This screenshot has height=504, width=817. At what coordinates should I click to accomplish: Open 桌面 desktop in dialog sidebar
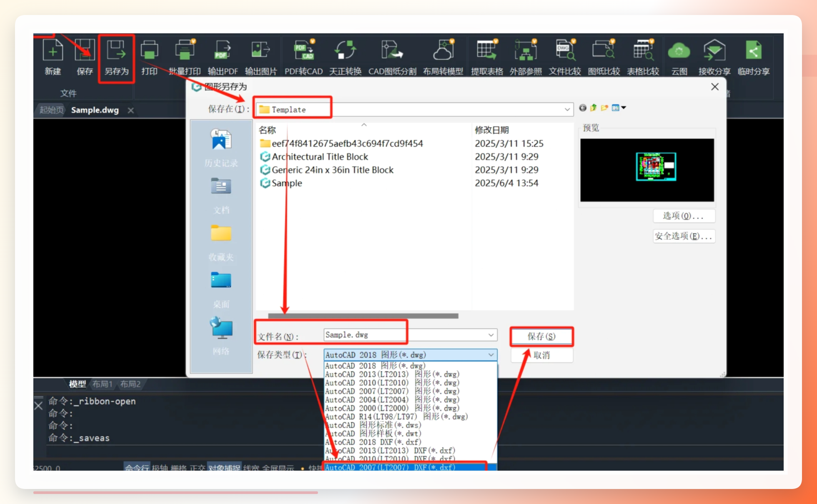coord(221,290)
